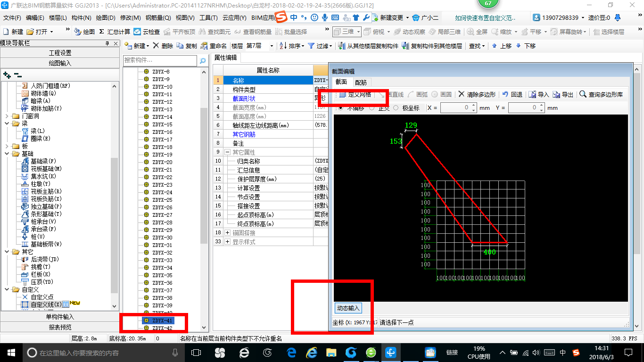Click the 工程设置 panel button
Image resolution: width=644 pixels, height=362 pixels.
(x=60, y=53)
